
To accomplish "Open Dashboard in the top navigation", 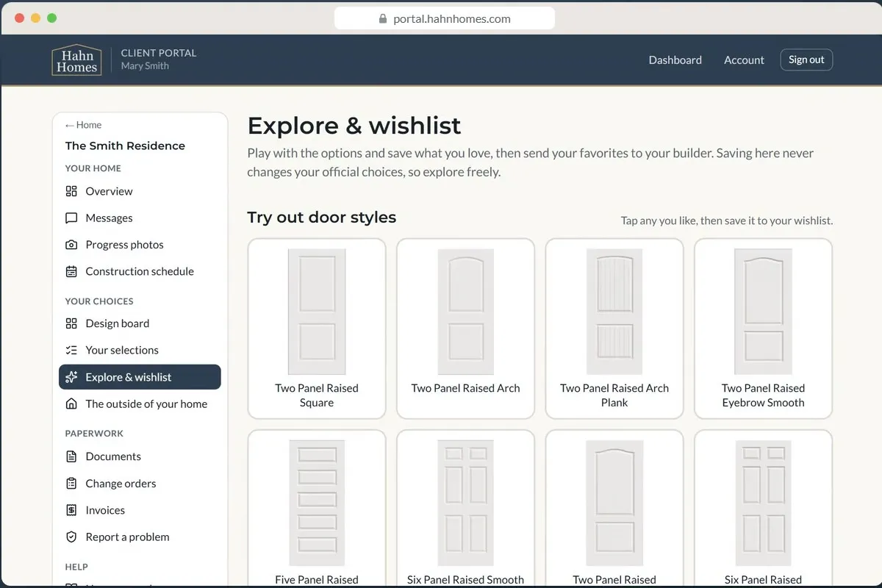I will tap(675, 60).
